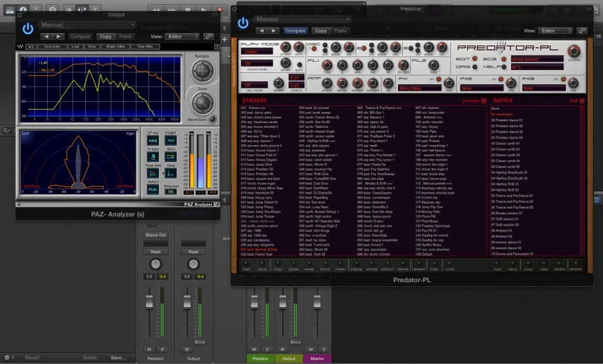Open View Editor dropdown in PAZ Analyzer window
The width and height of the screenshot is (603, 364).
(x=183, y=37)
